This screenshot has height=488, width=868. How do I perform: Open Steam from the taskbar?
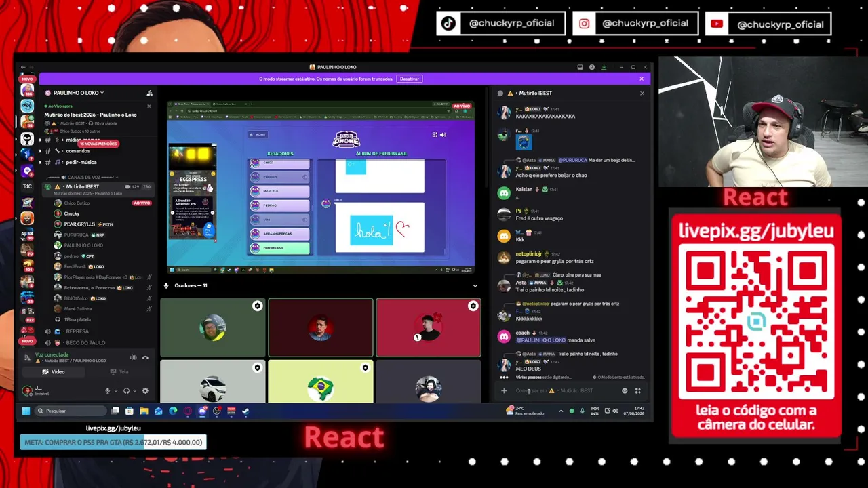click(245, 411)
